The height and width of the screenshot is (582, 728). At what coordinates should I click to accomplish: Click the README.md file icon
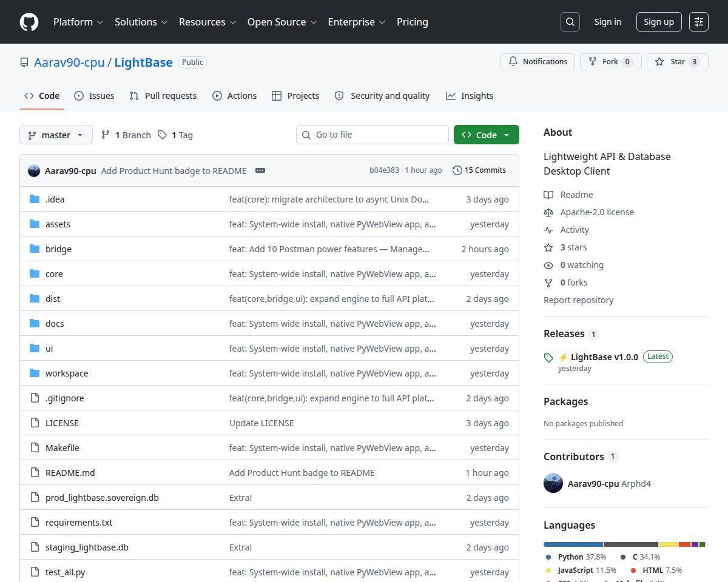35,473
